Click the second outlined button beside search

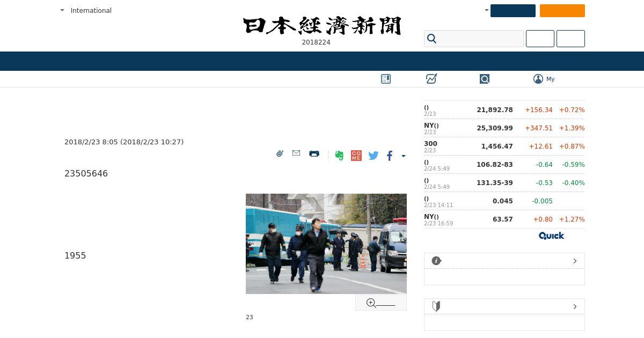point(570,39)
